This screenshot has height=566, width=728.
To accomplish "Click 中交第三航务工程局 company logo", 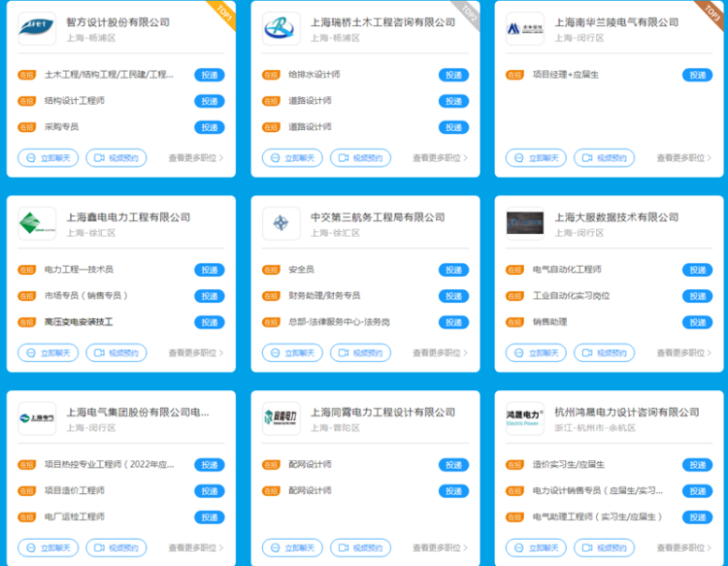I will pos(281,224).
